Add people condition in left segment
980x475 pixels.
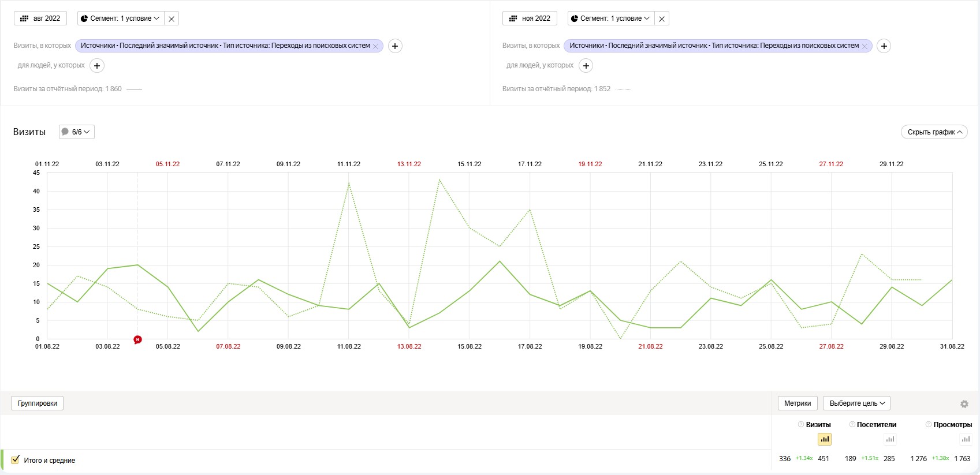pyautogui.click(x=97, y=66)
